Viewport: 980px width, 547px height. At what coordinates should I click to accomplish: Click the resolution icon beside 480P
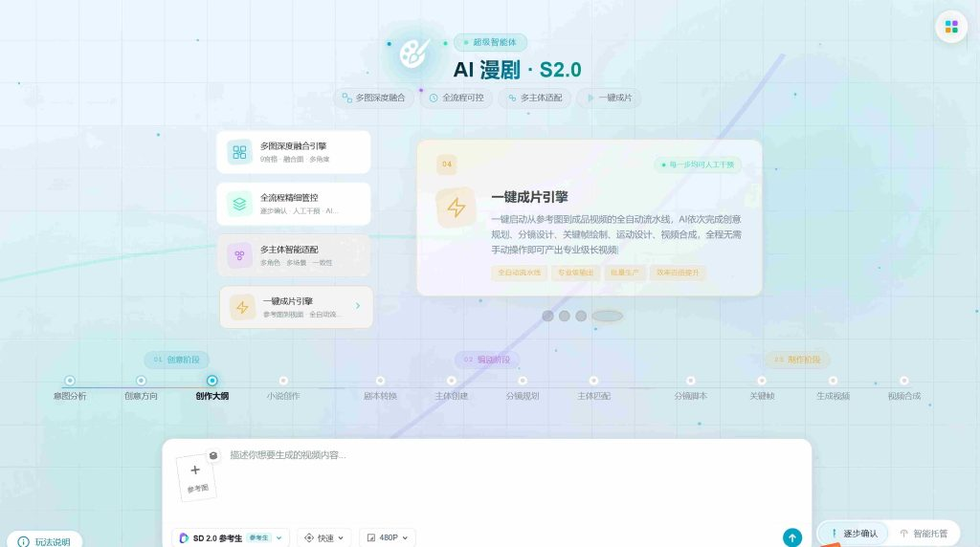(x=371, y=537)
